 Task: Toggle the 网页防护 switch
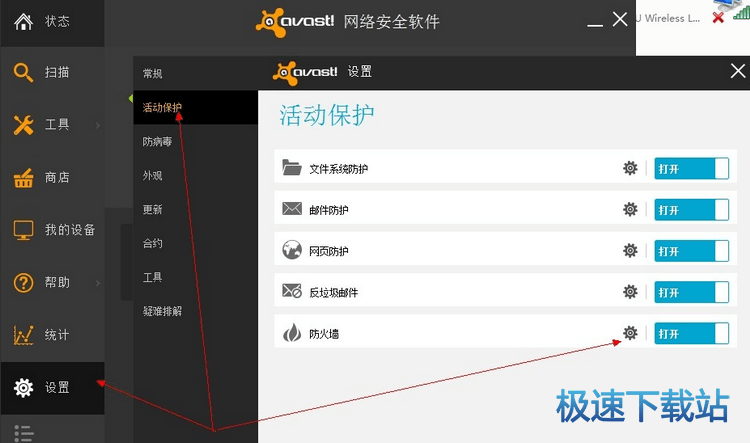(692, 251)
